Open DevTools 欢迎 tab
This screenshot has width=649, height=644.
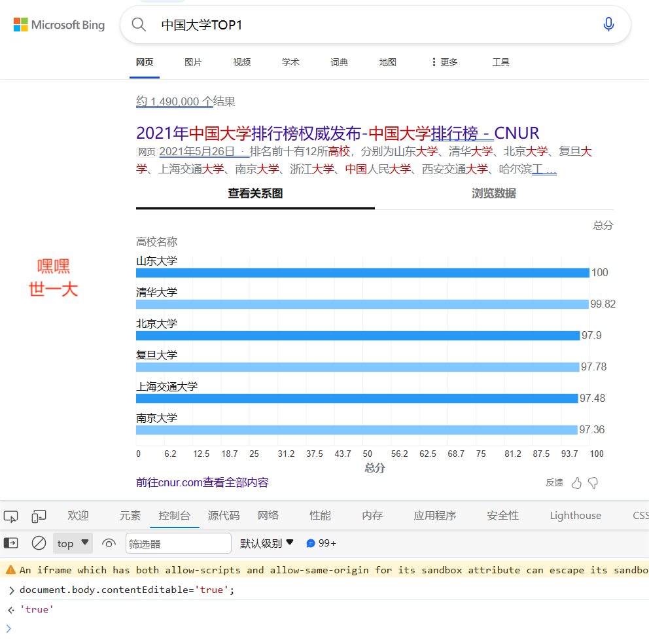point(79,516)
